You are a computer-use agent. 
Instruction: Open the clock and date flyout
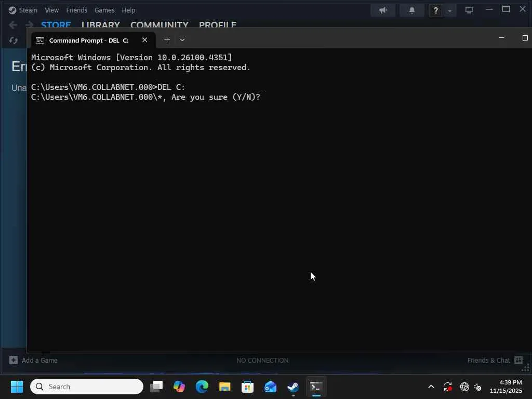[506, 387]
